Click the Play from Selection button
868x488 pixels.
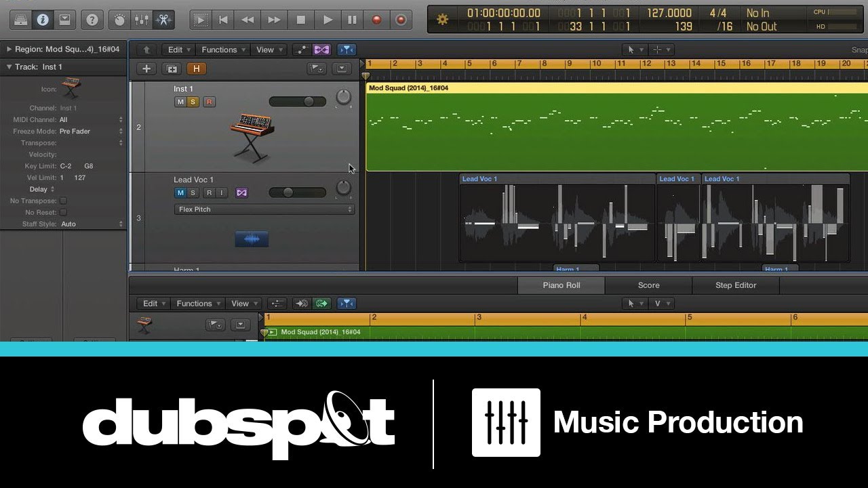click(200, 20)
